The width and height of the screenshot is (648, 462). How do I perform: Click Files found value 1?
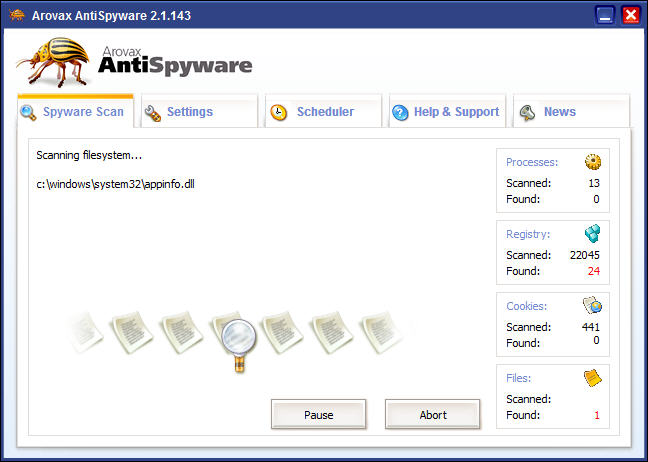point(597,415)
